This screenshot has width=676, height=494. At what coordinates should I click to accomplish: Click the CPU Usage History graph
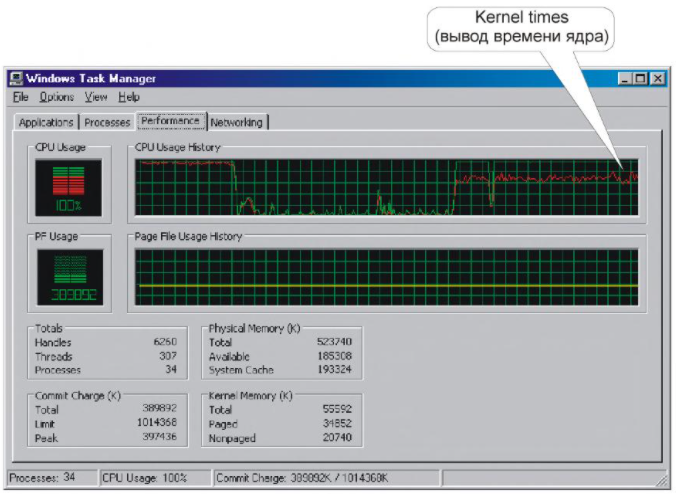[x=386, y=187]
